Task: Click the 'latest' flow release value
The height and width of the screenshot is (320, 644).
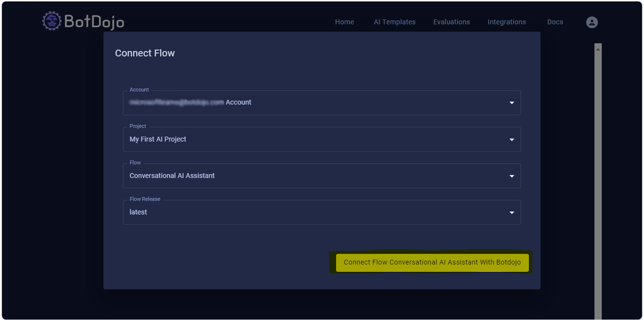Action: pyautogui.click(x=138, y=212)
